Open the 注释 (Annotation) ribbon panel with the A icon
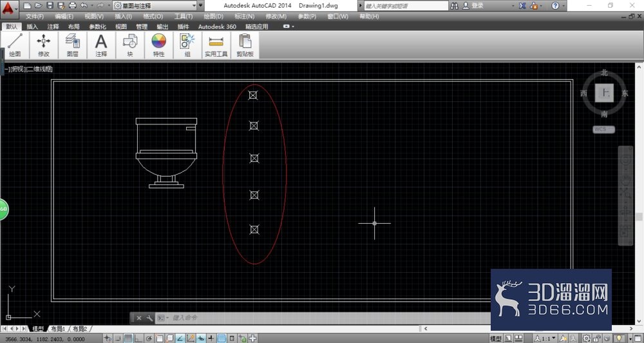Viewport: 644px width, 343px height. 101,45
